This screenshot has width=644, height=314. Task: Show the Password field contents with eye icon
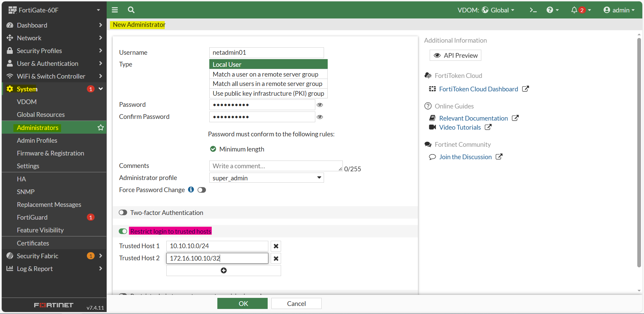click(320, 105)
